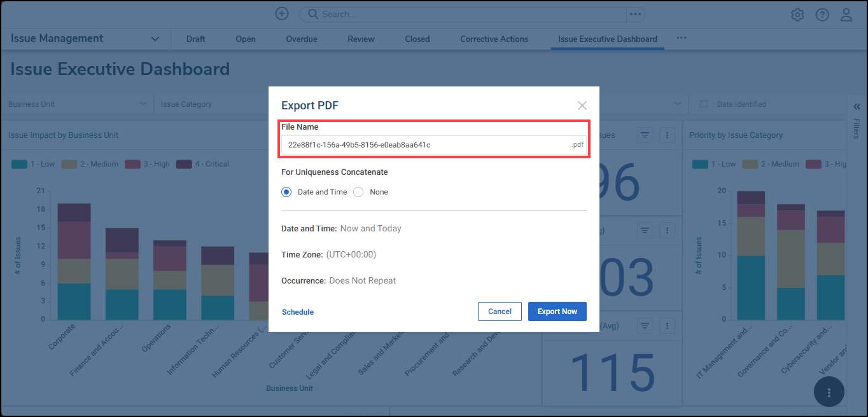
Task: Select the None radio option
Action: click(x=358, y=192)
